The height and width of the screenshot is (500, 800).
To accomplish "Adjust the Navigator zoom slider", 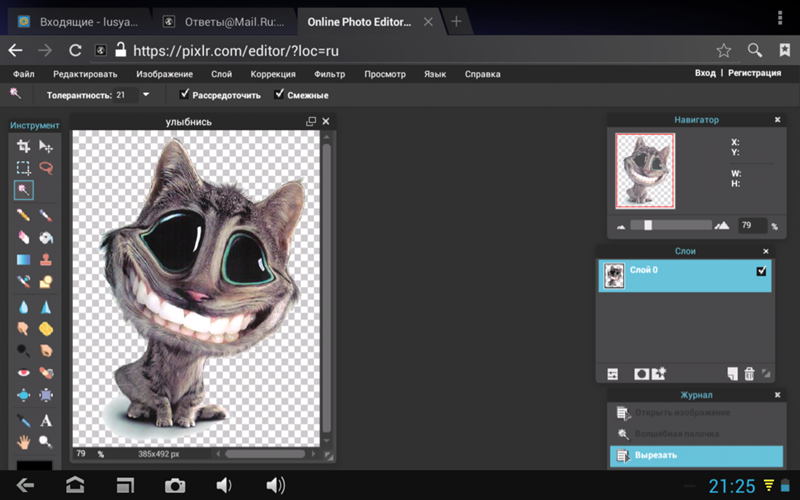I will pos(648,225).
